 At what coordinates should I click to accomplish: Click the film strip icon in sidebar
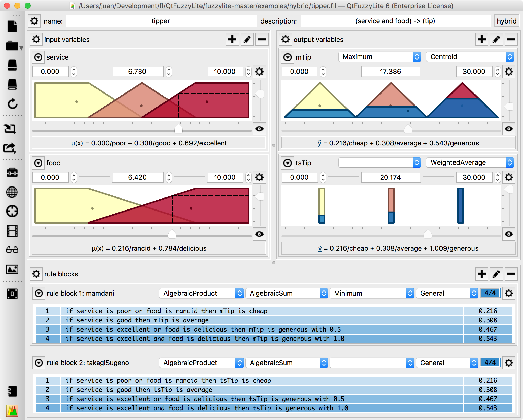tap(12, 231)
